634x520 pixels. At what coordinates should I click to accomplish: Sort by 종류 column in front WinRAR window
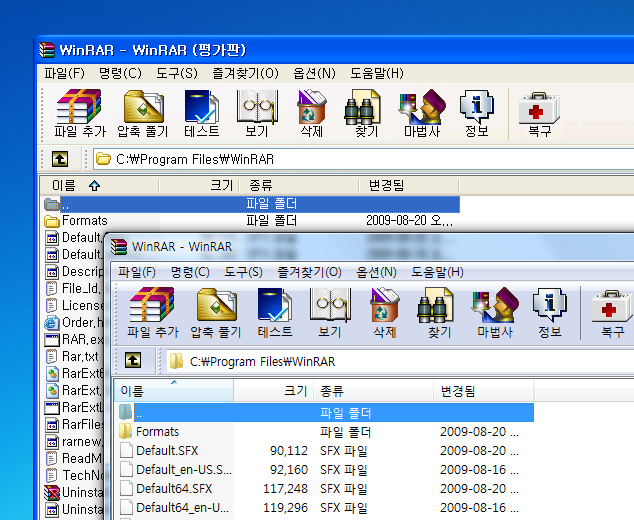point(374,391)
